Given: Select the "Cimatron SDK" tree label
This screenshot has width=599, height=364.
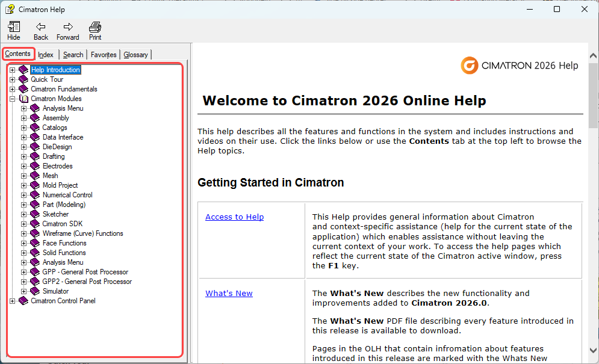Looking at the screenshot, I should tap(62, 223).
